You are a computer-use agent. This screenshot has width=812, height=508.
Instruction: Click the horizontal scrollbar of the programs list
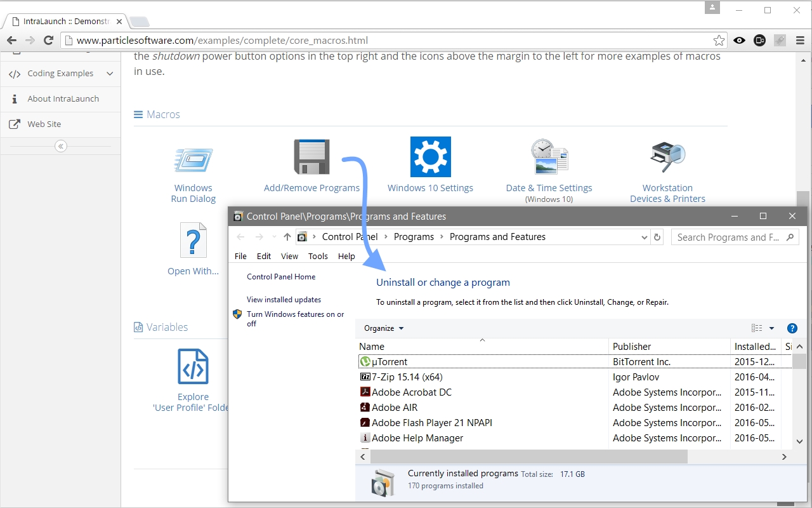coord(528,457)
